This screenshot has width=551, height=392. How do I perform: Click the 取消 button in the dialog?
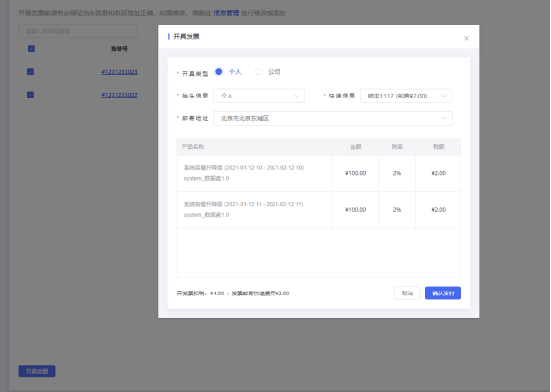(407, 294)
